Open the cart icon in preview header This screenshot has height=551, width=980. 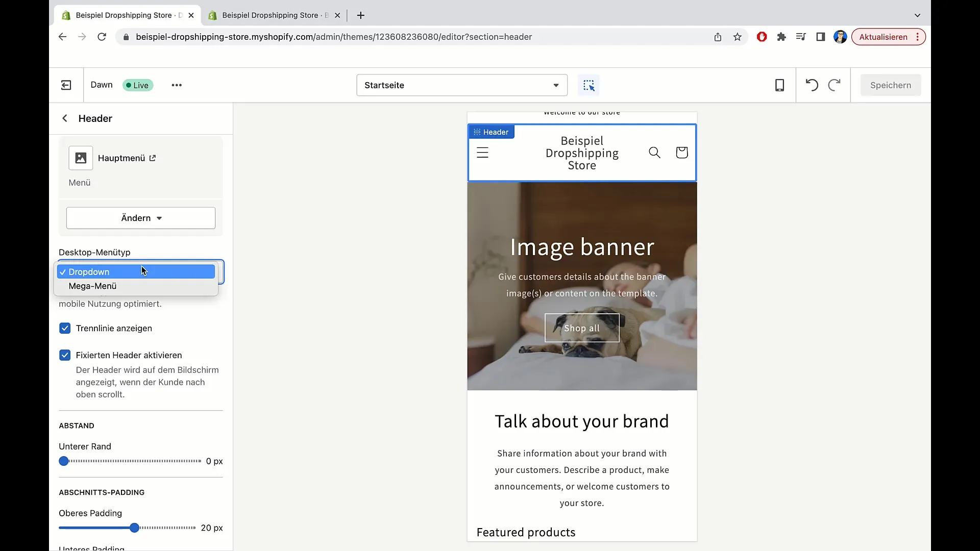(x=681, y=153)
